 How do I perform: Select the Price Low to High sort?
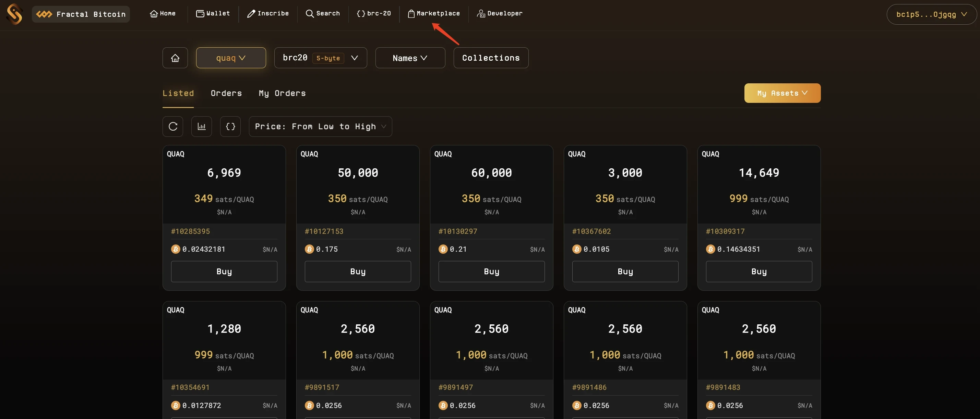point(320,126)
